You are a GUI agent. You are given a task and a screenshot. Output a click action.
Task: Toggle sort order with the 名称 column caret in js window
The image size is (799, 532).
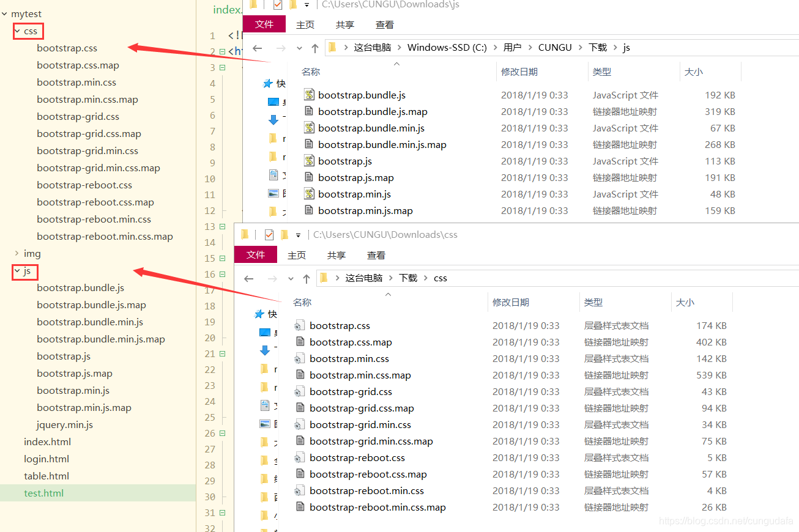tap(396, 64)
